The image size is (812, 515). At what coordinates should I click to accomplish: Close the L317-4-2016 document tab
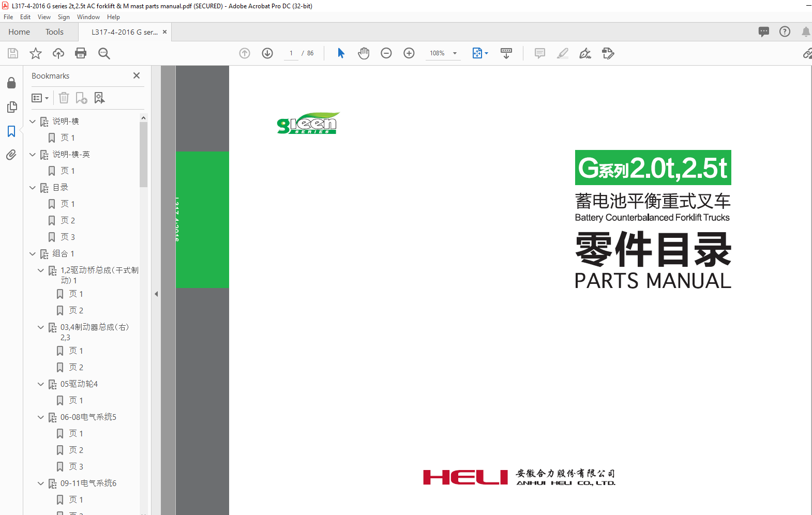tap(164, 32)
